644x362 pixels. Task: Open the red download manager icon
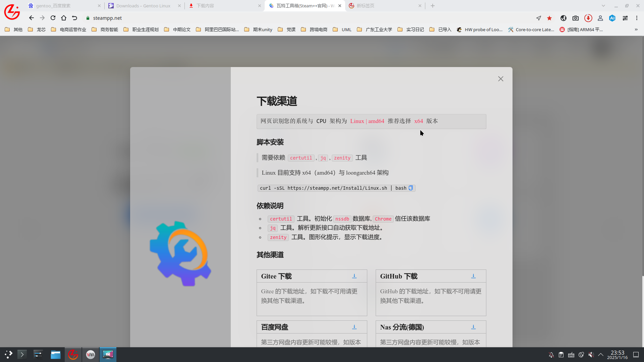coord(588,18)
